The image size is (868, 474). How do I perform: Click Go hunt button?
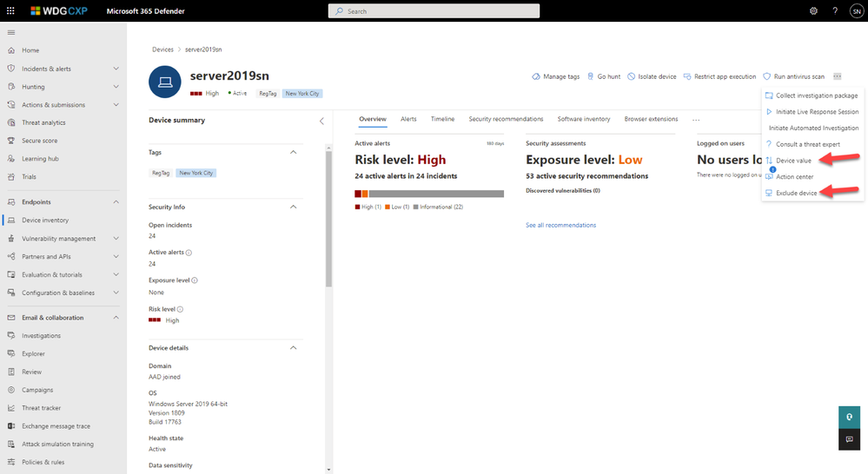(x=603, y=77)
